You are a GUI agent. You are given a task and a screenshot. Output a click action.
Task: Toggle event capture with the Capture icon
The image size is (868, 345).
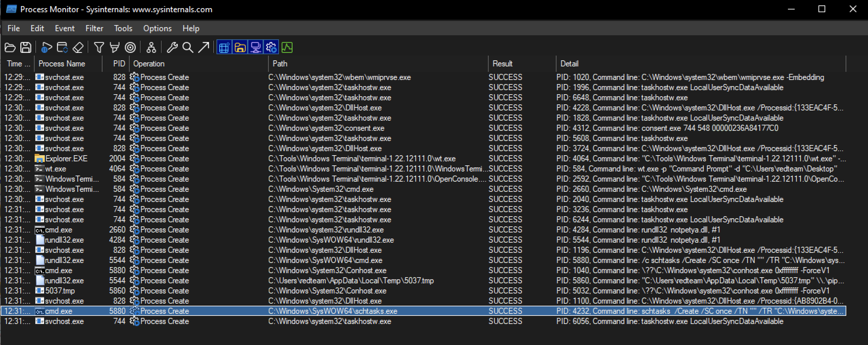click(46, 47)
